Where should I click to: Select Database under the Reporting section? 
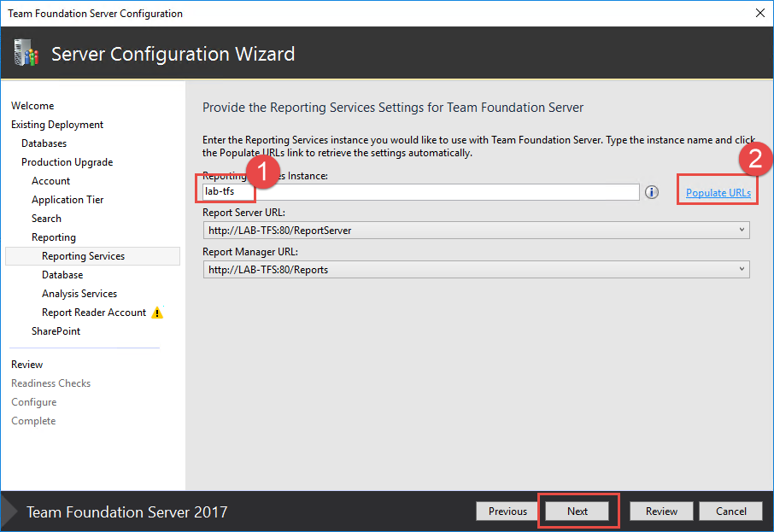click(62, 275)
